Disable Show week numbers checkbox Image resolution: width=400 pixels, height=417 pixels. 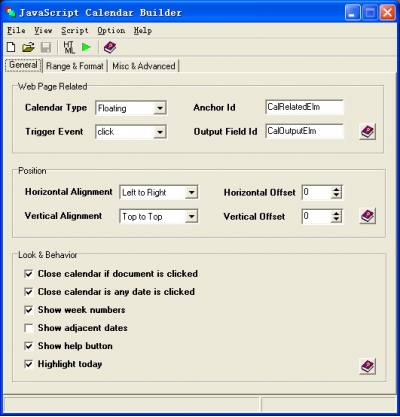click(29, 310)
